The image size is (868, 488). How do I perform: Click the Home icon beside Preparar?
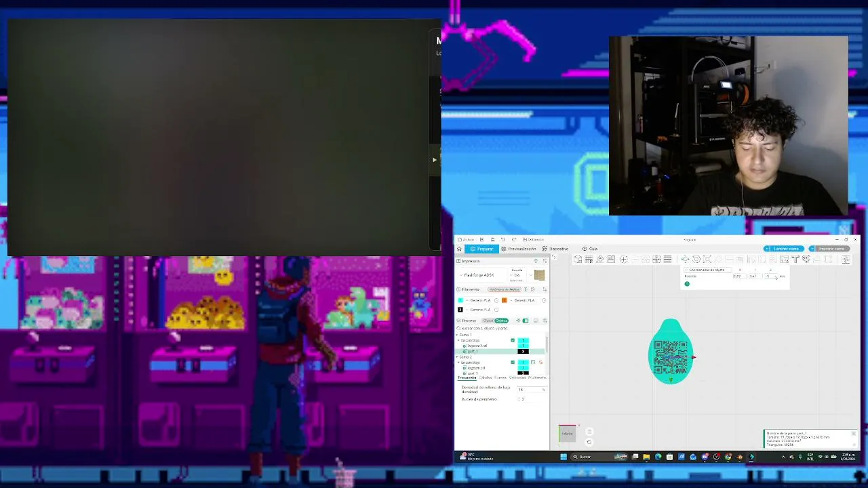click(x=459, y=249)
